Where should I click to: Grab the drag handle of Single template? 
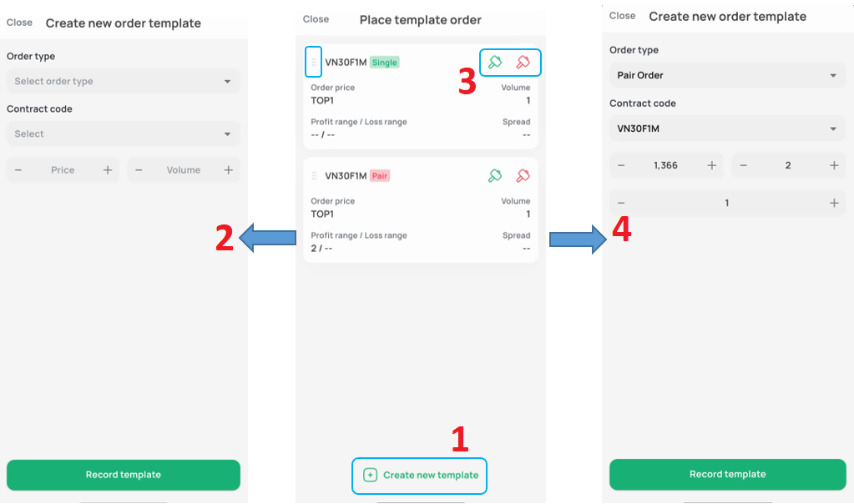point(314,62)
